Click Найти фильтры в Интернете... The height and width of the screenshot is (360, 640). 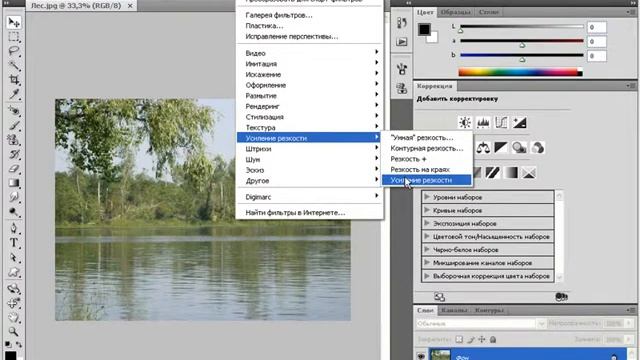point(309,213)
